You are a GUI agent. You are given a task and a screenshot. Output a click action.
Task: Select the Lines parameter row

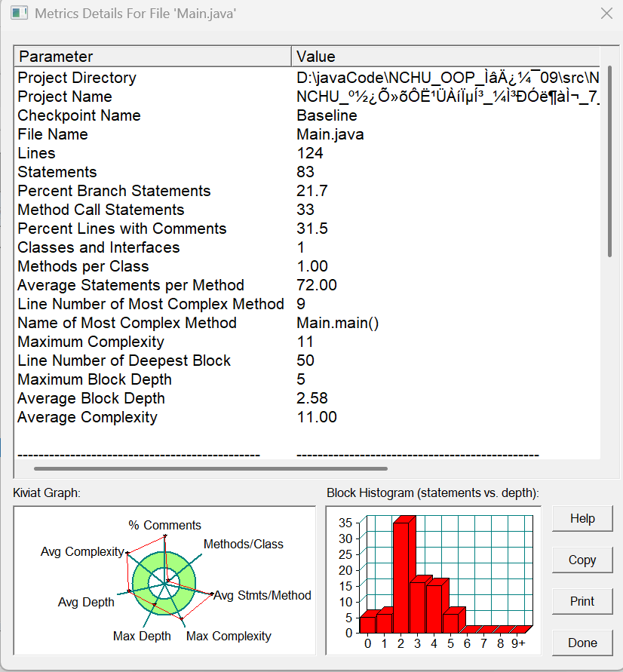pyautogui.click(x=308, y=153)
